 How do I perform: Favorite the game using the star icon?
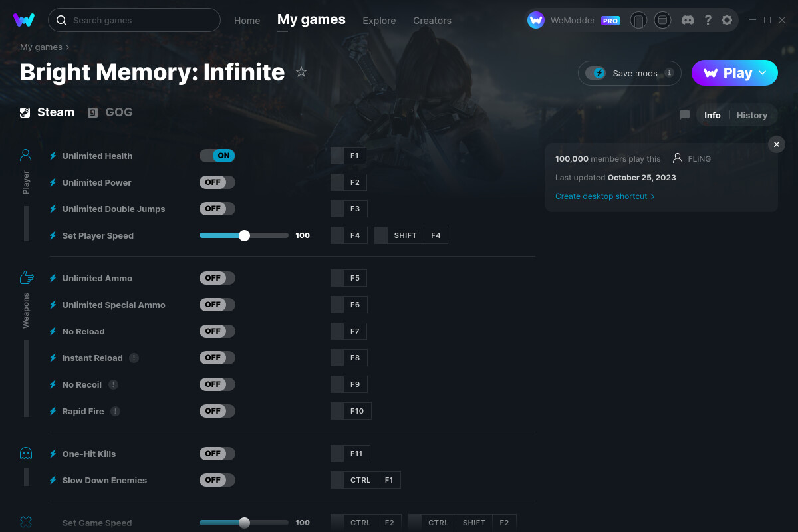tap(301, 72)
